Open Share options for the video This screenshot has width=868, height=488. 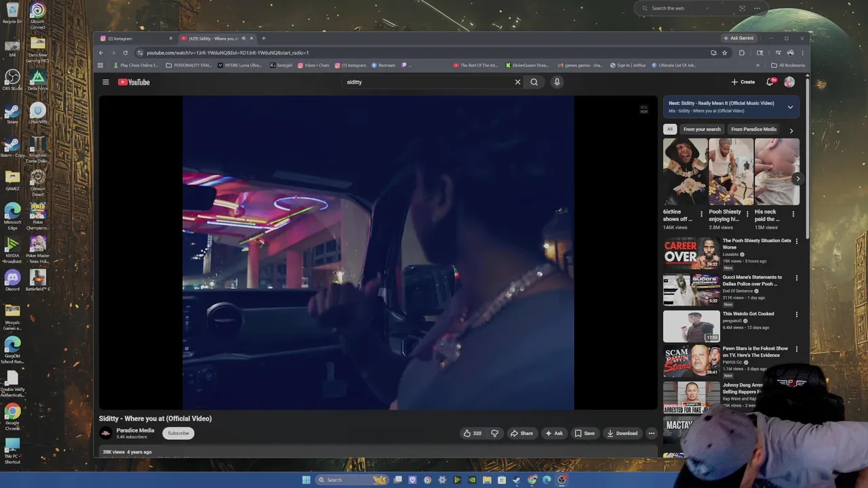tap(521, 433)
